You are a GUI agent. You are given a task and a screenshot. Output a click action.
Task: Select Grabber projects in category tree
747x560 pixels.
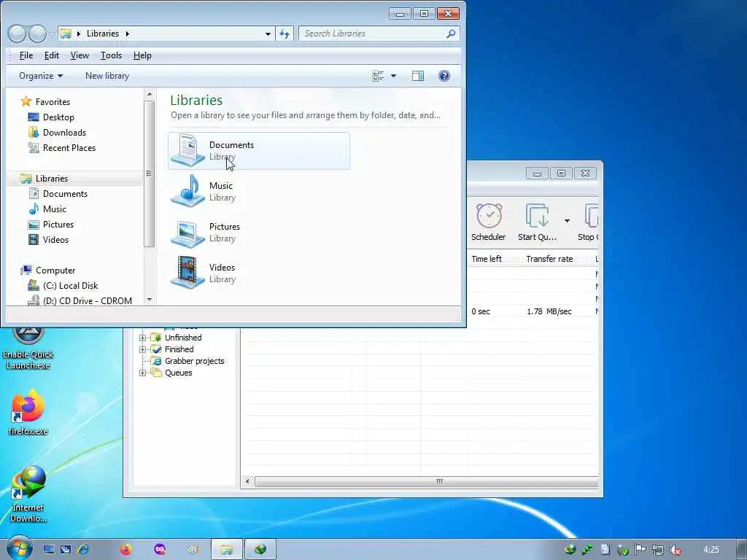[187, 361]
